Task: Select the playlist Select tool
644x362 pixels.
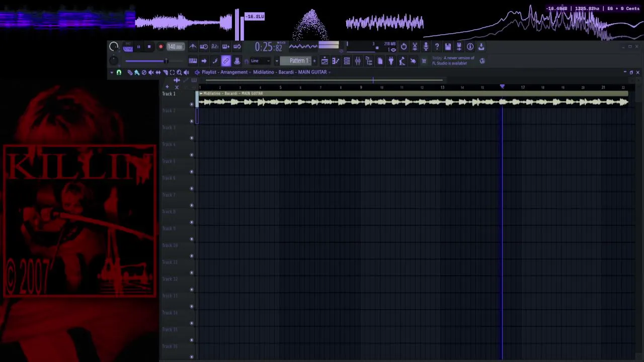Action: point(172,72)
